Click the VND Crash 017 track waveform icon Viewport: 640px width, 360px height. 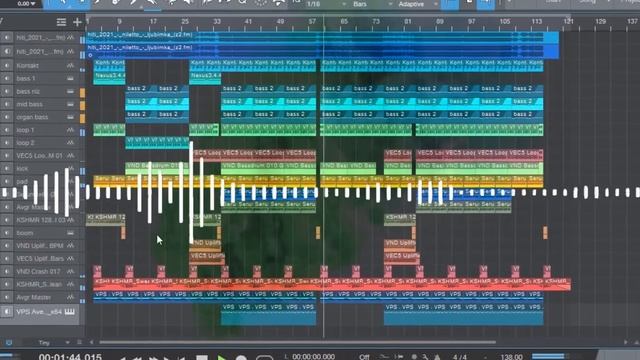71,271
